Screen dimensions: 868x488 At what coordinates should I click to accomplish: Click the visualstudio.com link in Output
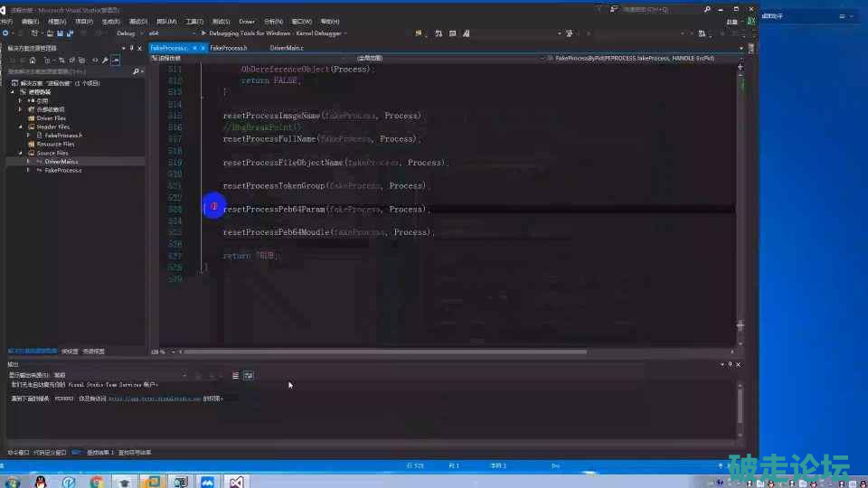(x=154, y=398)
